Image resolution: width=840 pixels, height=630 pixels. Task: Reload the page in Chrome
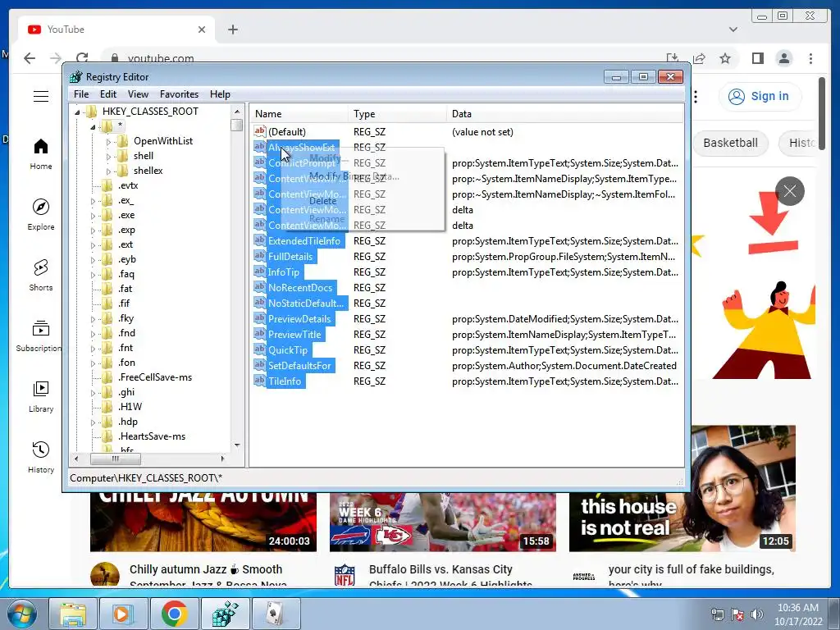(x=82, y=58)
